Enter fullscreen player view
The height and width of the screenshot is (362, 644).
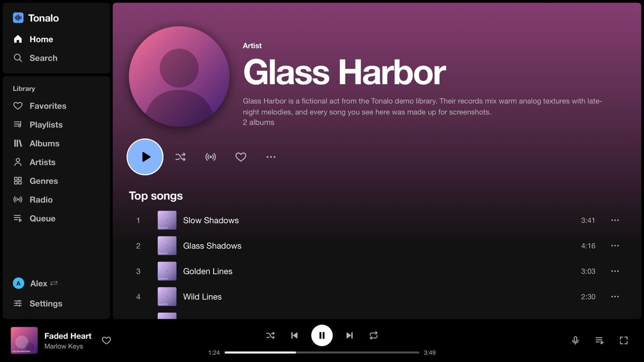click(x=623, y=341)
